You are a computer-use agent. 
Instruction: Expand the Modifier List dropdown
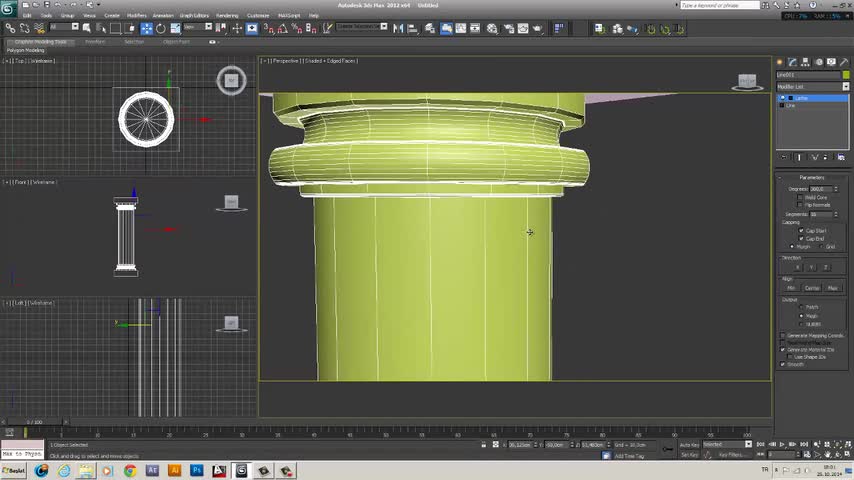[845, 87]
